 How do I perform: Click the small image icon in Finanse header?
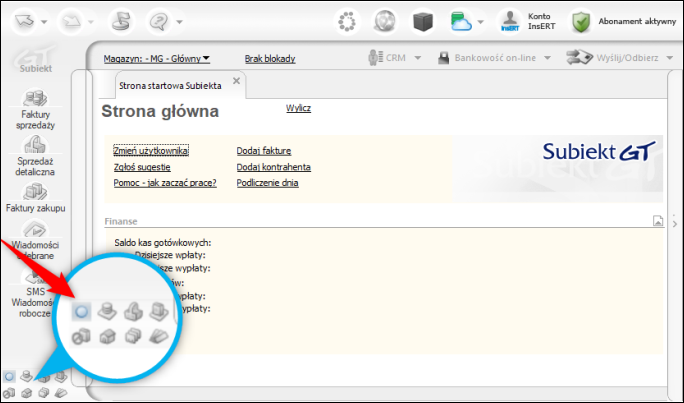click(658, 221)
